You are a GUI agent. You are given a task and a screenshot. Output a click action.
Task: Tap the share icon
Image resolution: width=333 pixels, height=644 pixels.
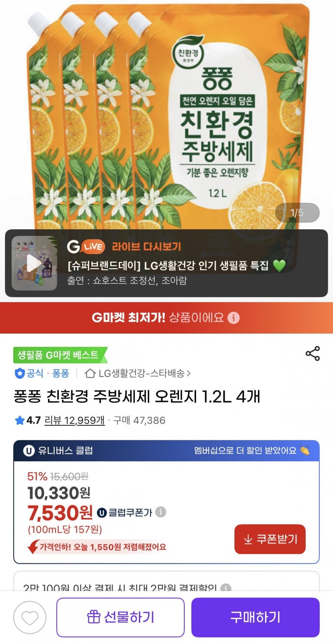click(313, 354)
